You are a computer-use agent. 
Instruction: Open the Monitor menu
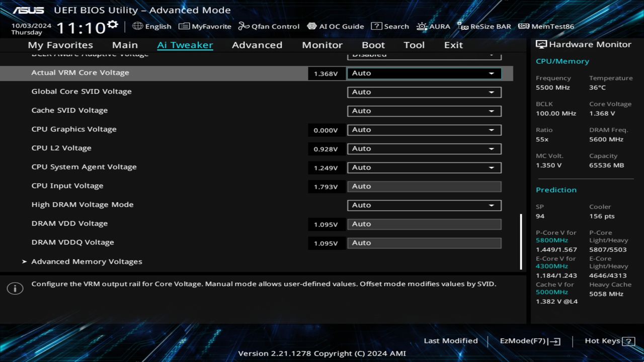(x=322, y=45)
